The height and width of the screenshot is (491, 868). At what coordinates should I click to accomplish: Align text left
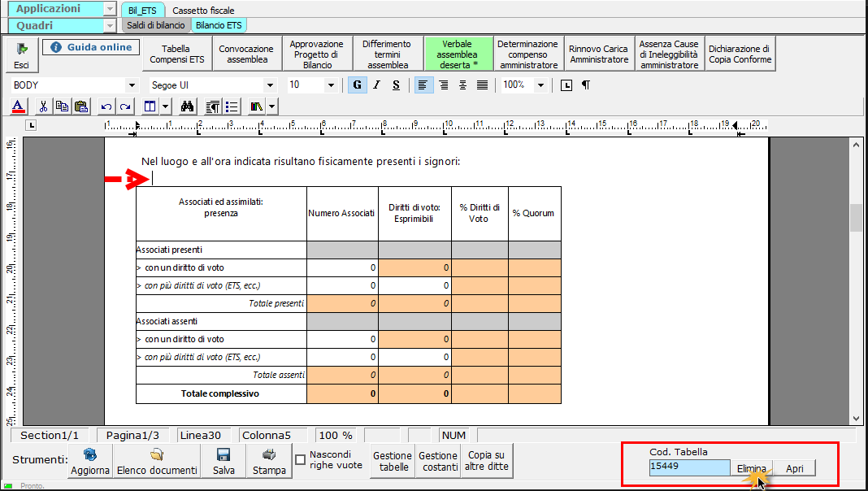[423, 85]
